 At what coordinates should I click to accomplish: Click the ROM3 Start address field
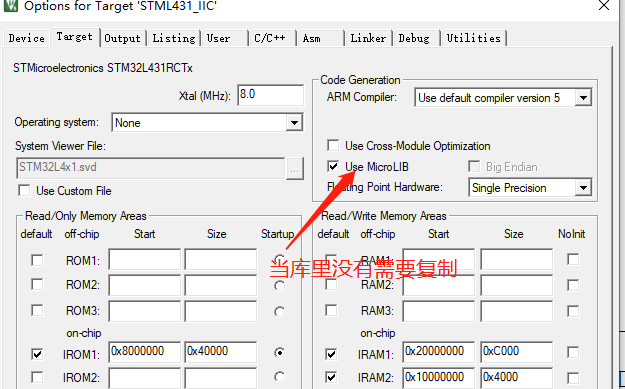144,311
